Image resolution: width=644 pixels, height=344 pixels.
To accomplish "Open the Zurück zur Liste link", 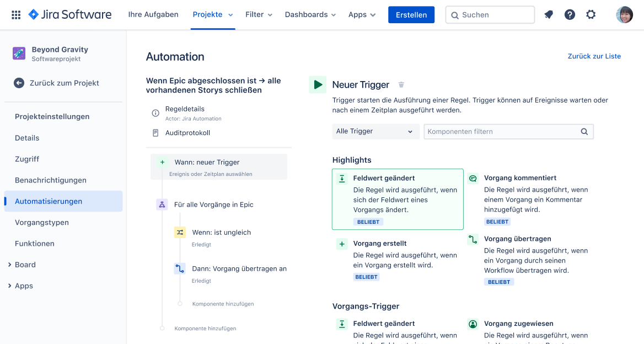I will tap(594, 56).
